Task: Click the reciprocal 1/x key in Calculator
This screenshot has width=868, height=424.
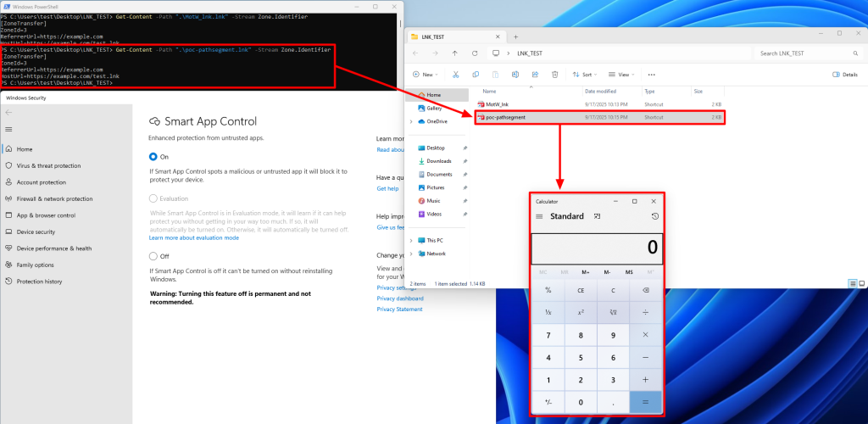Action: (x=548, y=312)
